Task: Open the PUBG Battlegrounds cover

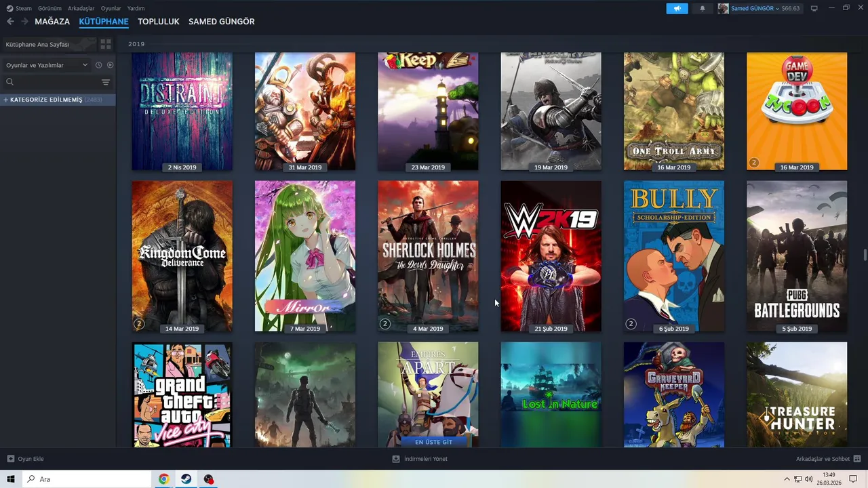Action: coord(796,256)
